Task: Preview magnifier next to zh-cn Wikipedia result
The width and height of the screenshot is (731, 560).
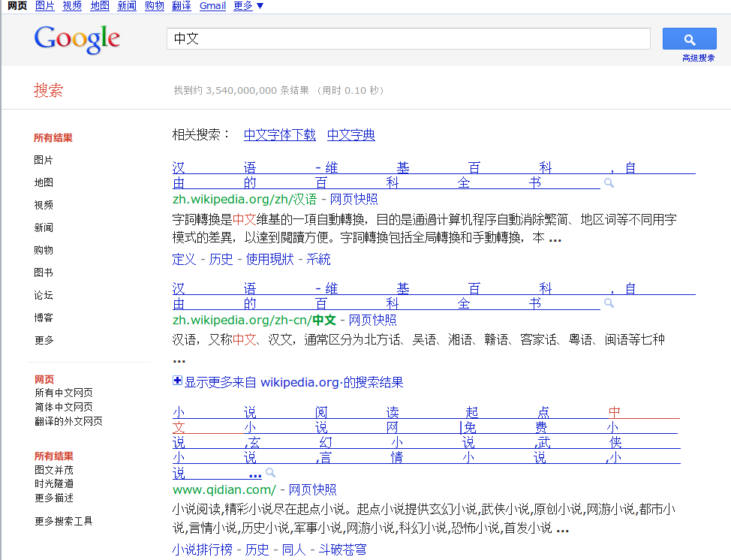Action: tap(609, 303)
